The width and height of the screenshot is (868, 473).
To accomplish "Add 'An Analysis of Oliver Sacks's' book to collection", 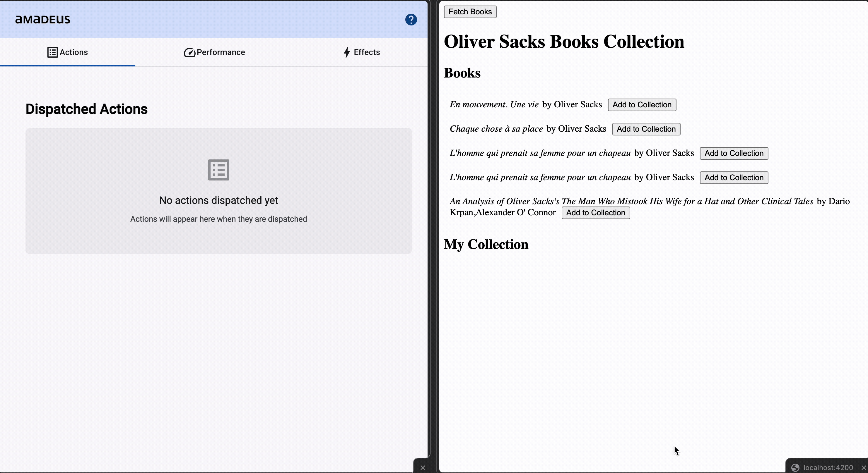I will (x=595, y=212).
